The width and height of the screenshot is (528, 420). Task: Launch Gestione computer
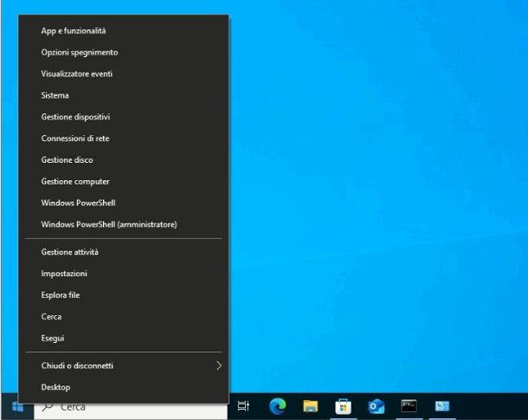point(124,182)
